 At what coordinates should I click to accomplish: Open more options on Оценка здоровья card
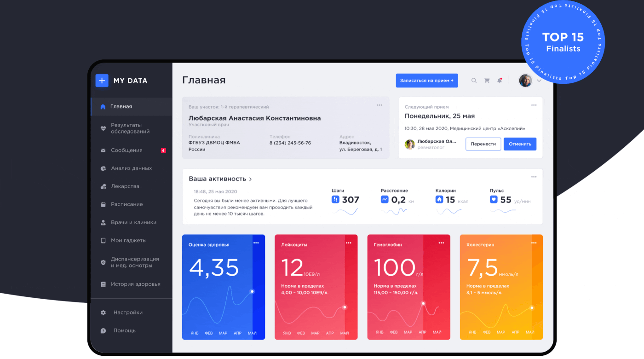coord(256,243)
